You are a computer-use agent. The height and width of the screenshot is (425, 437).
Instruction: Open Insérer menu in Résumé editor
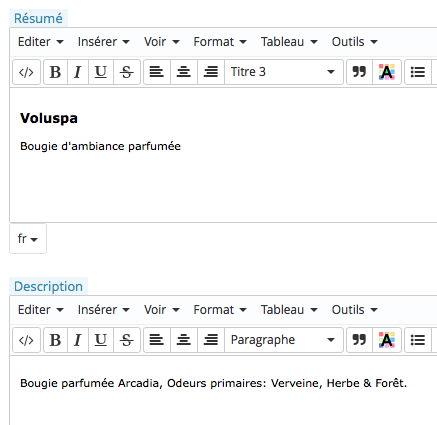(x=104, y=42)
